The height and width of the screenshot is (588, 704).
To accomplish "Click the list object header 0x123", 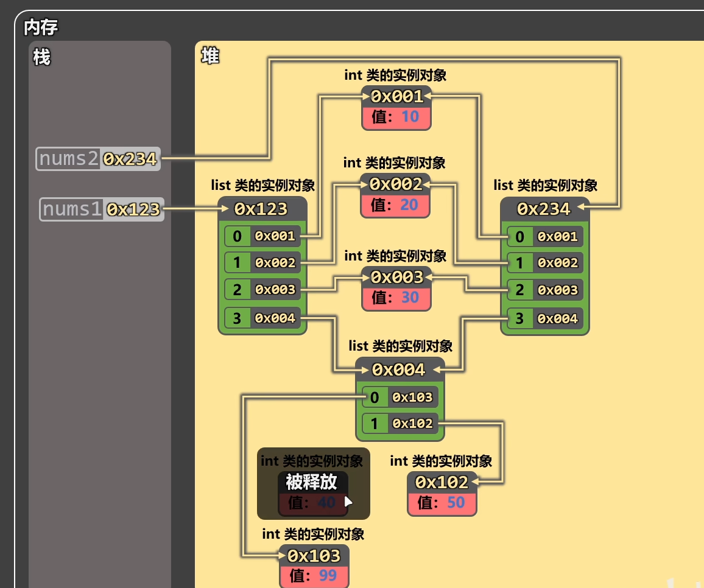I will click(262, 209).
